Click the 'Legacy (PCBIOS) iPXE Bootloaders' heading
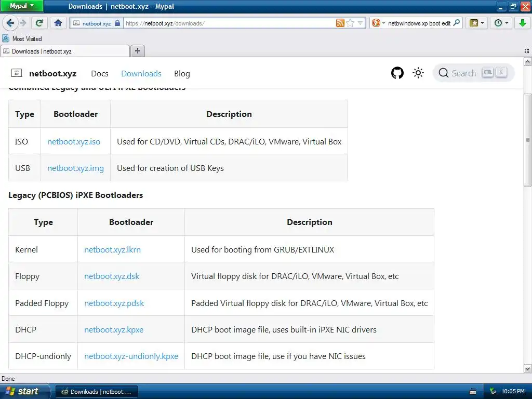This screenshot has height=399, width=532. (76, 195)
